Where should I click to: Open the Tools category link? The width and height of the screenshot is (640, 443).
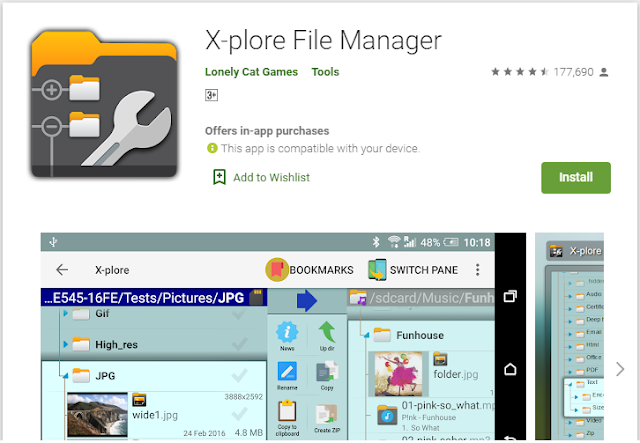[325, 72]
